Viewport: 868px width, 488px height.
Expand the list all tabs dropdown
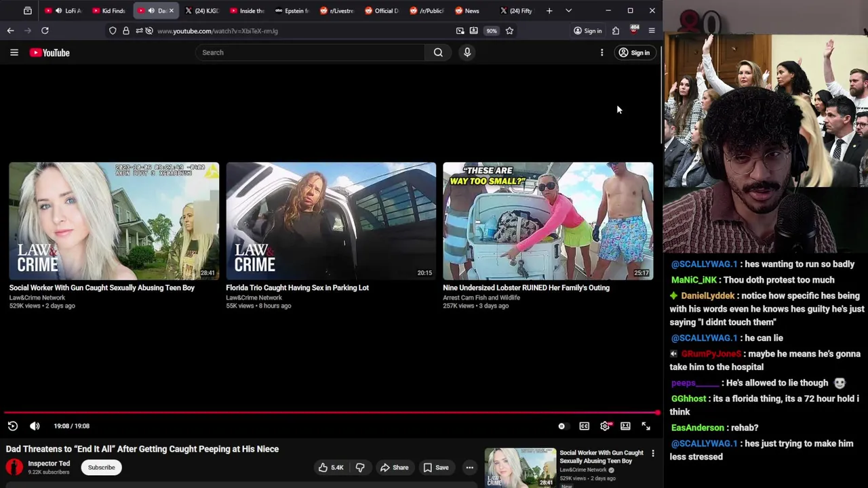(x=568, y=11)
